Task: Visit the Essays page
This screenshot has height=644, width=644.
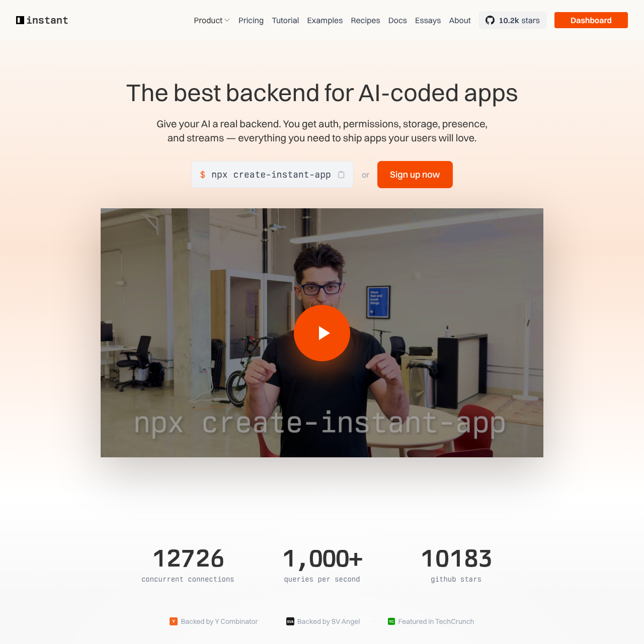Action: point(428,21)
